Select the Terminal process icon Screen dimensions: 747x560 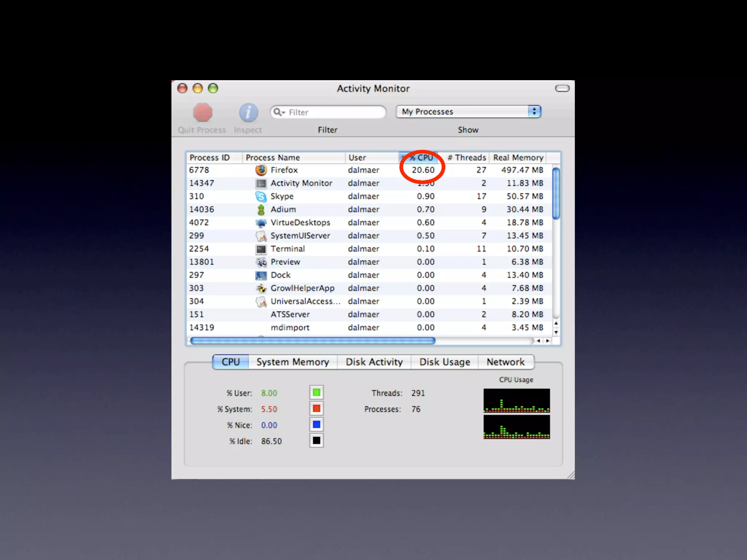(x=261, y=249)
